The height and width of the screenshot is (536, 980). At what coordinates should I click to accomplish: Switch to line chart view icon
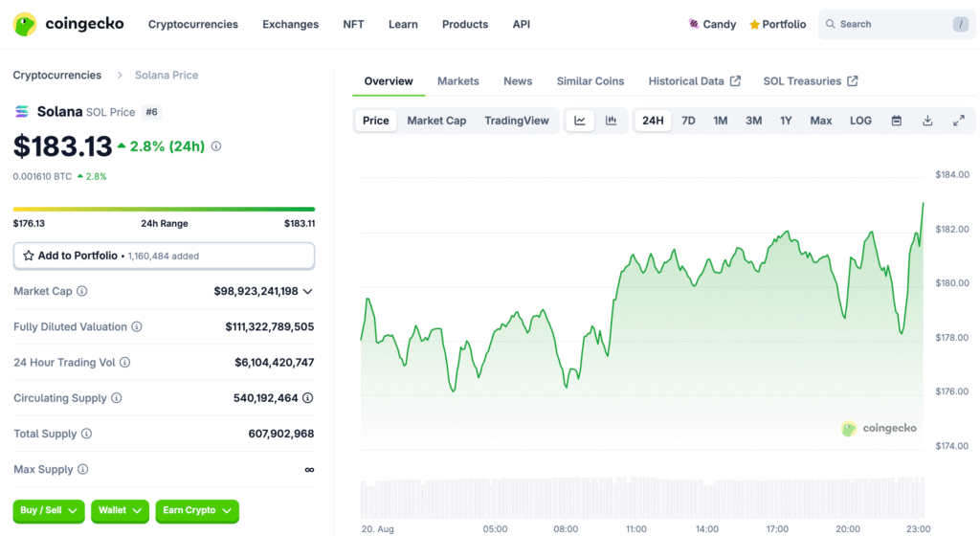click(x=580, y=121)
